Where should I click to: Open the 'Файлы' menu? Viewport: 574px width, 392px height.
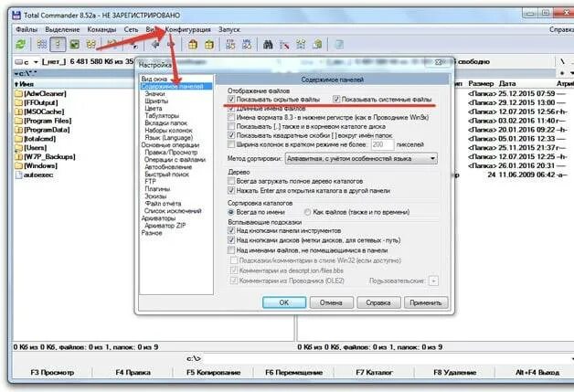tap(27, 29)
